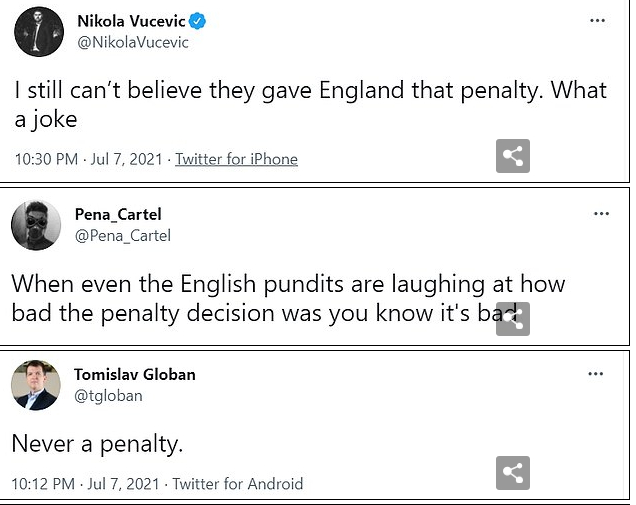Open more options on Nikola Vucevic tweet
This screenshot has height=505, width=636.
[x=597, y=21]
